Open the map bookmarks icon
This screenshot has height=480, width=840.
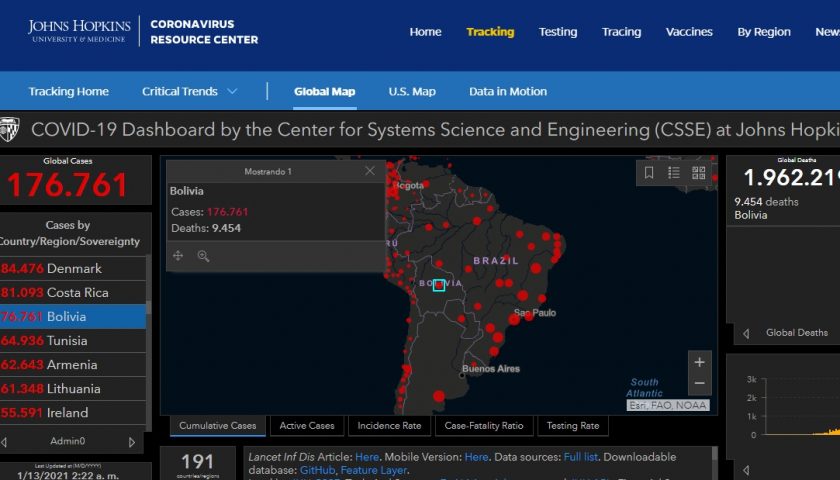click(649, 173)
